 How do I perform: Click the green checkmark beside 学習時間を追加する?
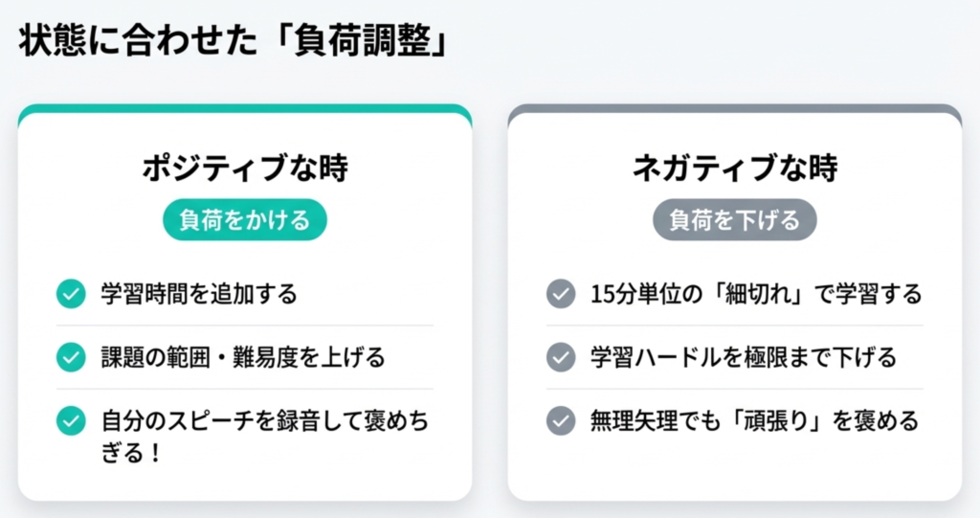pyautogui.click(x=71, y=294)
